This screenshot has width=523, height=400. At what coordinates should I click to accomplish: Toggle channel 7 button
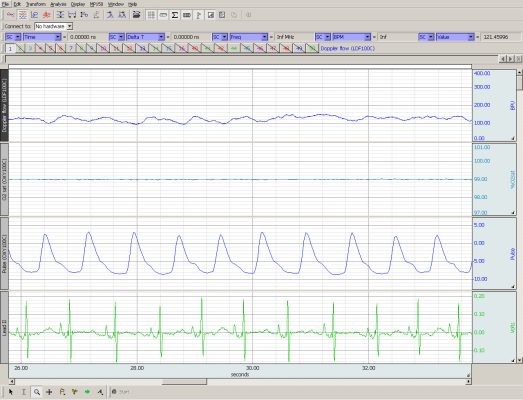coord(71,49)
